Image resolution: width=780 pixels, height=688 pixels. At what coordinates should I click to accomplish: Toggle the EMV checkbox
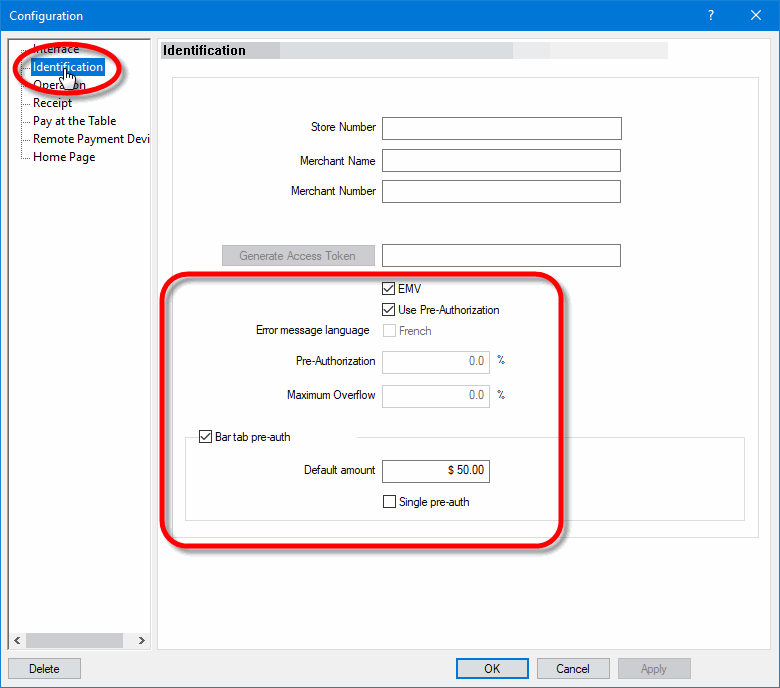[x=390, y=289]
